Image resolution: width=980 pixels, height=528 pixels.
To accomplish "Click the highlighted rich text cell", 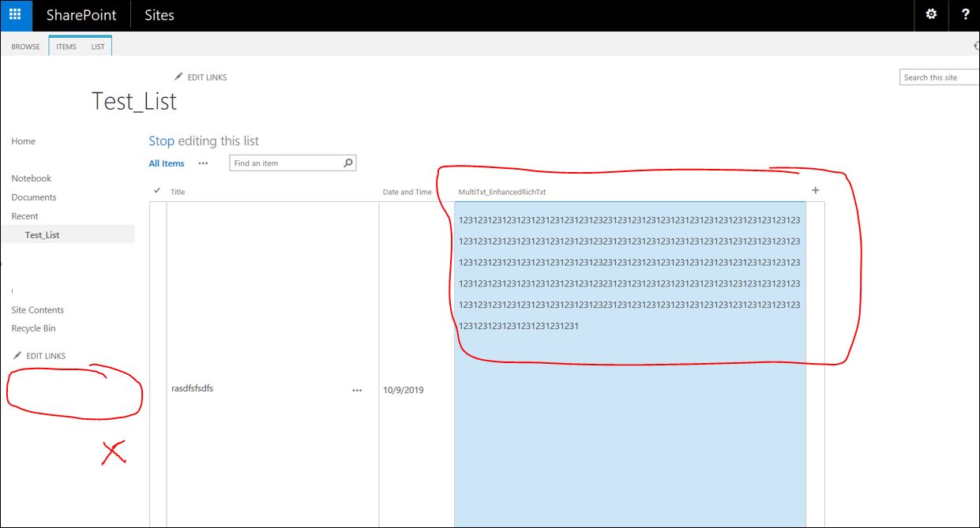I will pos(630,365).
